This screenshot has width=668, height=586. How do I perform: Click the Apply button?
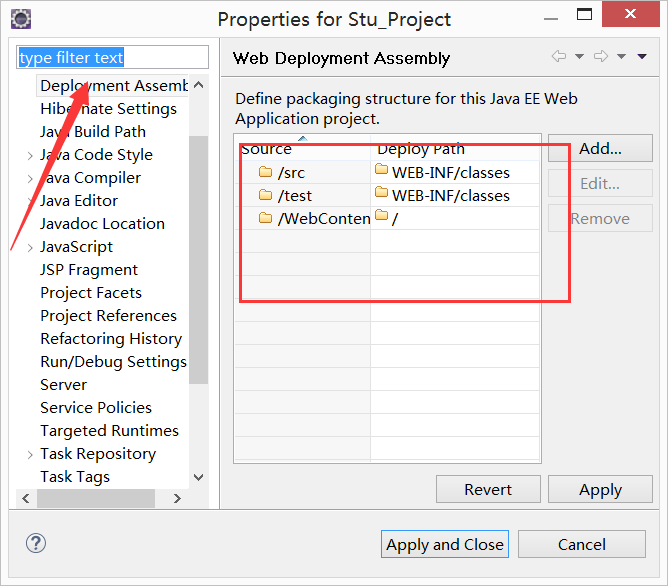tap(600, 489)
